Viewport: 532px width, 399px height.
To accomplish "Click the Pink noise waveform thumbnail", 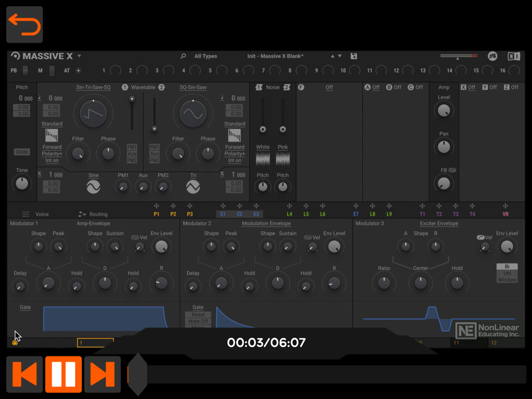I will [x=282, y=159].
